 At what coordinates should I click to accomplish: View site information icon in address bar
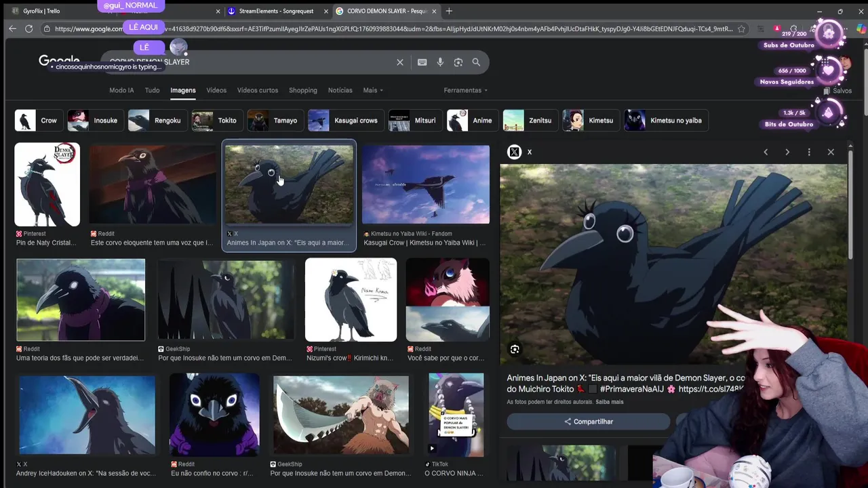tap(46, 29)
